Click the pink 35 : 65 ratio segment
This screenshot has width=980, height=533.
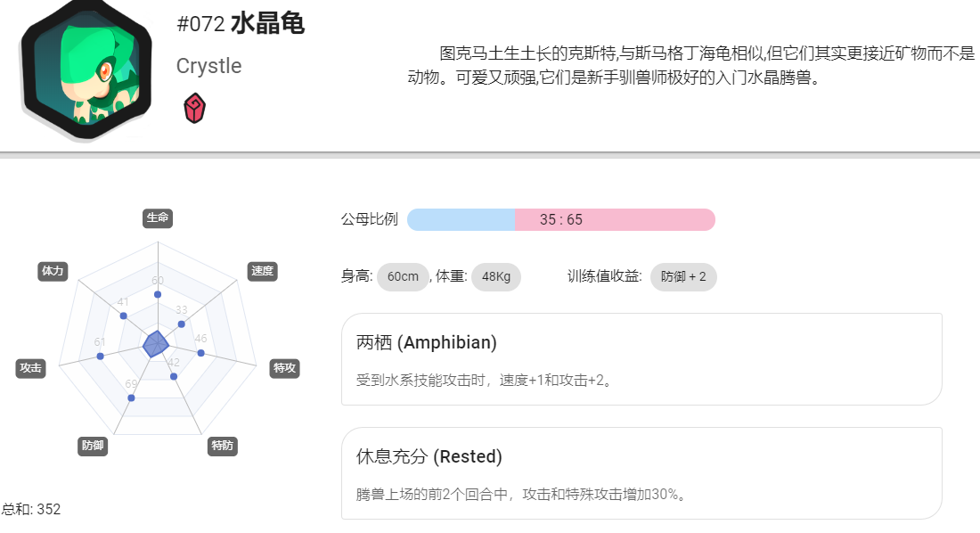tap(615, 219)
